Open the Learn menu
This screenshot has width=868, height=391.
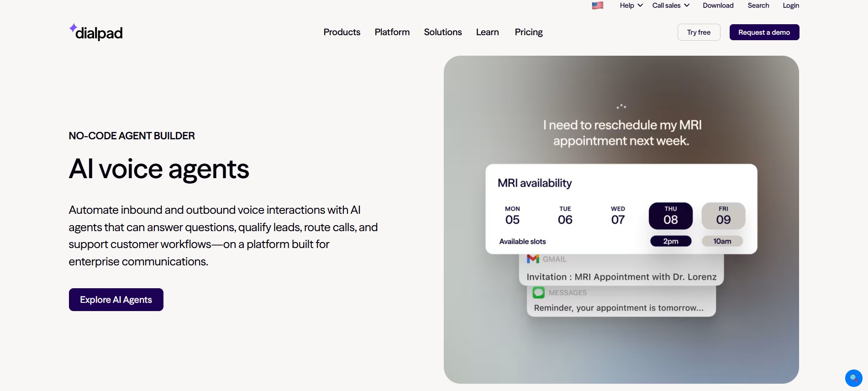click(x=488, y=32)
